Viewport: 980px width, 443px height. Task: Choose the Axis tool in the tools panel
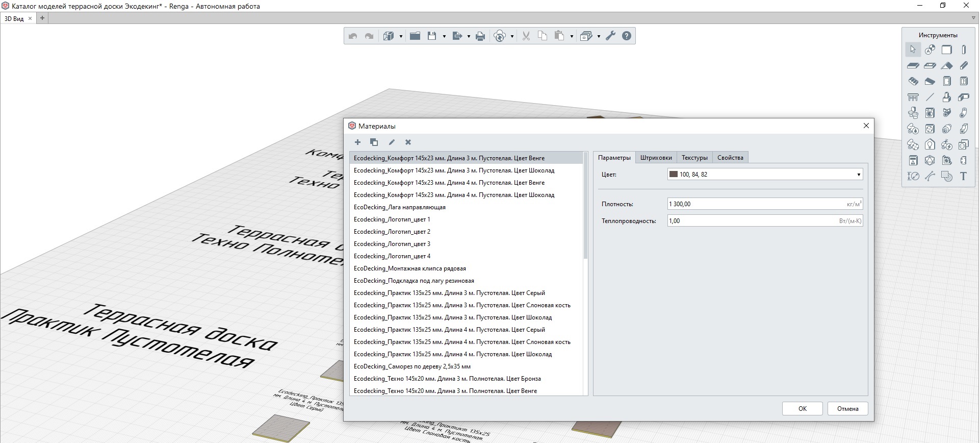tap(930, 50)
